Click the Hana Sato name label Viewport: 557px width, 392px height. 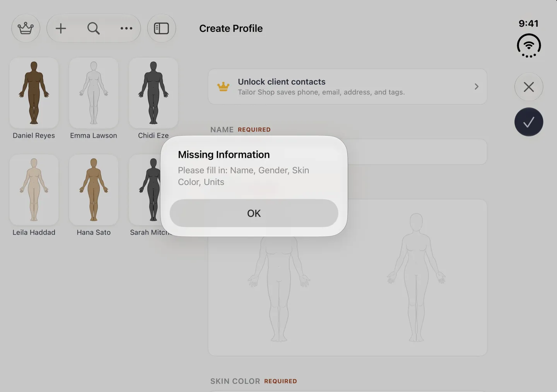[x=94, y=232]
